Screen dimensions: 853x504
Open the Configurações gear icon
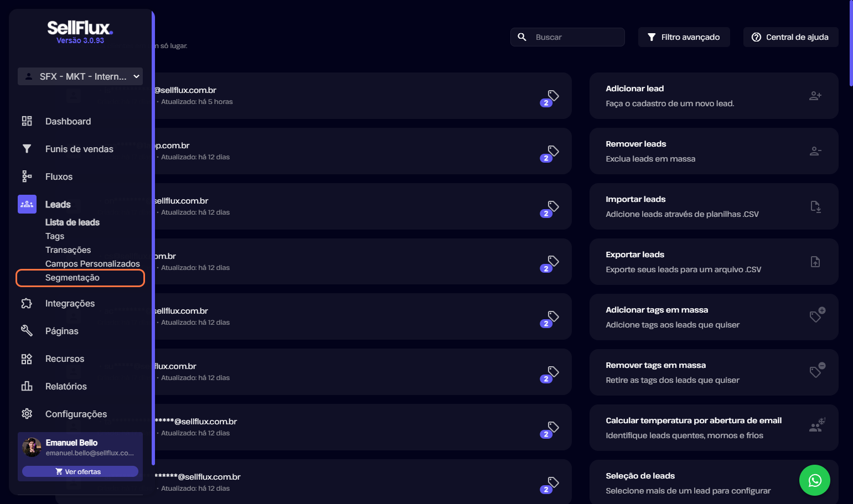tap(27, 414)
